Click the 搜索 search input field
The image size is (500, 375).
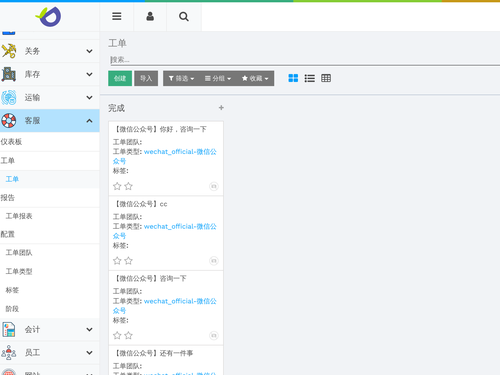pos(305,60)
